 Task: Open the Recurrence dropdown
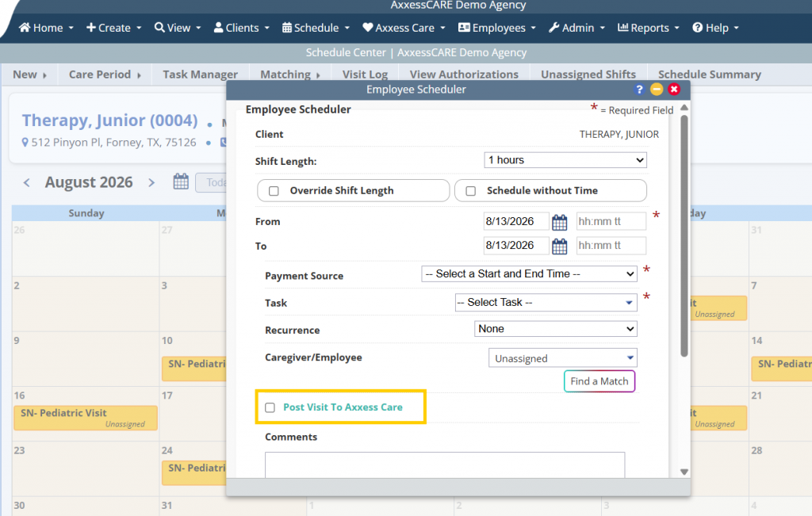coord(555,329)
